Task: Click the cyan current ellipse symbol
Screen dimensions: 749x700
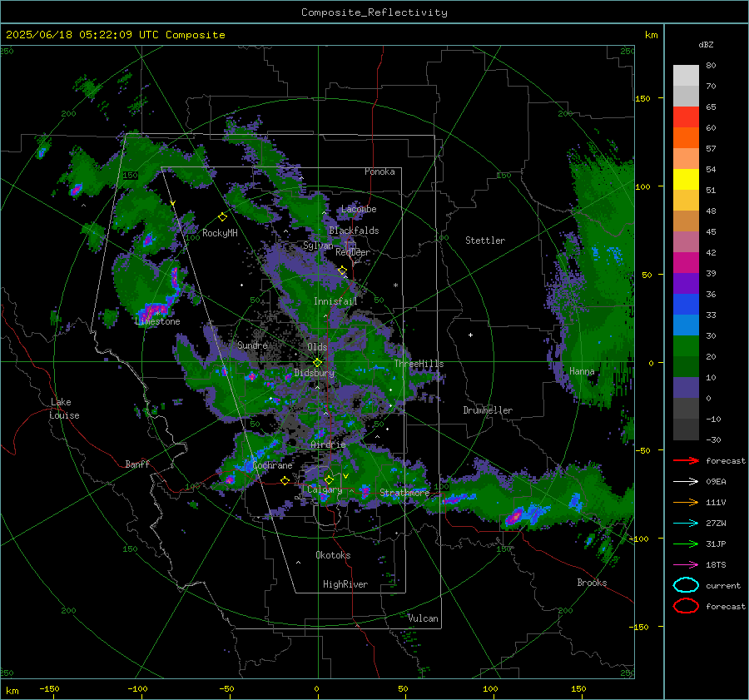Action: point(686,585)
